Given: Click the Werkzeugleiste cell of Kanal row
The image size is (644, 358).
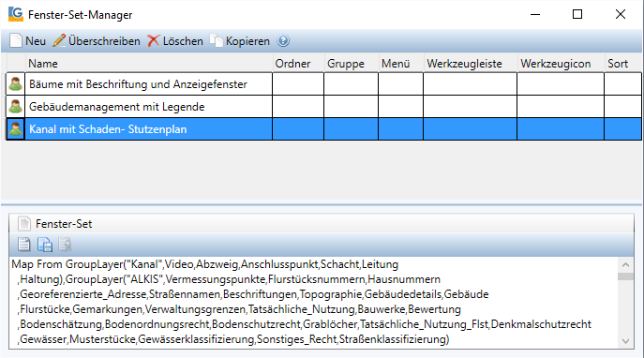Looking at the screenshot, I should click(x=471, y=129).
